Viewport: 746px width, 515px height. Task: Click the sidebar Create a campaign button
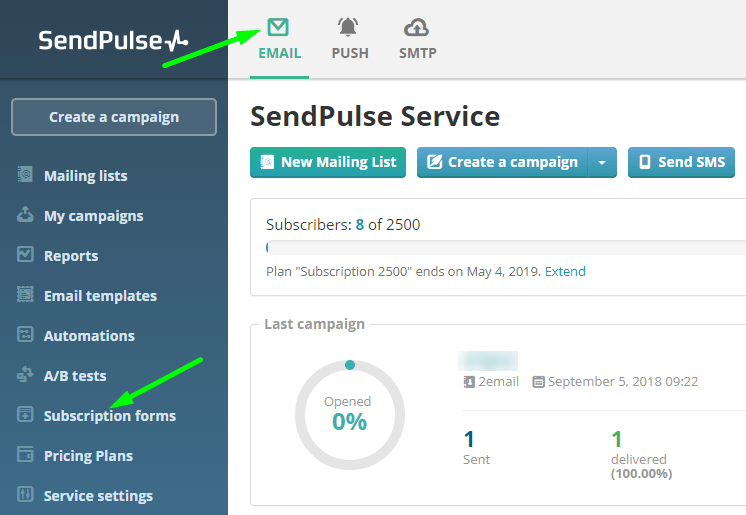[114, 117]
